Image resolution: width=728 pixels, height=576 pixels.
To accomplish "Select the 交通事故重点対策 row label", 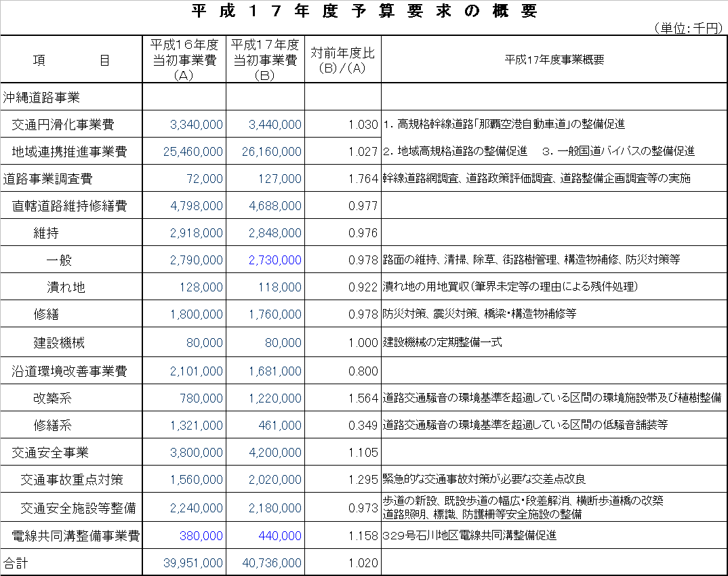I will pyautogui.click(x=72, y=480).
